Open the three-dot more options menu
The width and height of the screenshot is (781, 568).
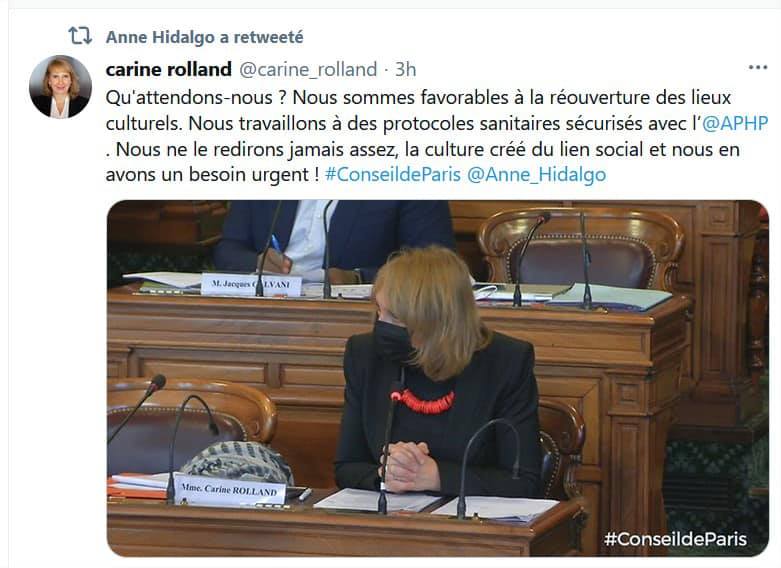758,67
